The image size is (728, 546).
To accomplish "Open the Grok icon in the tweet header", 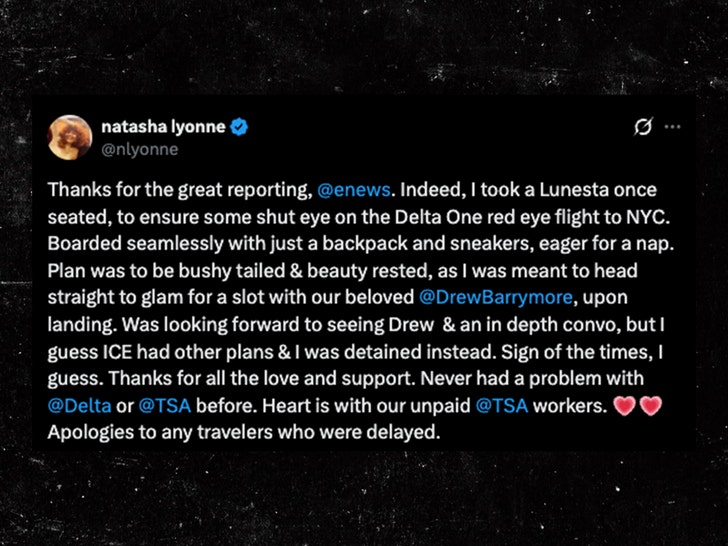I will 644,127.
